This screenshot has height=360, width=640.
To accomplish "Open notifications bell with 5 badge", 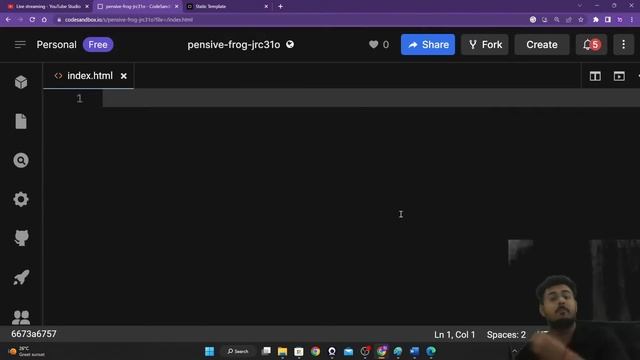I will click(x=591, y=44).
